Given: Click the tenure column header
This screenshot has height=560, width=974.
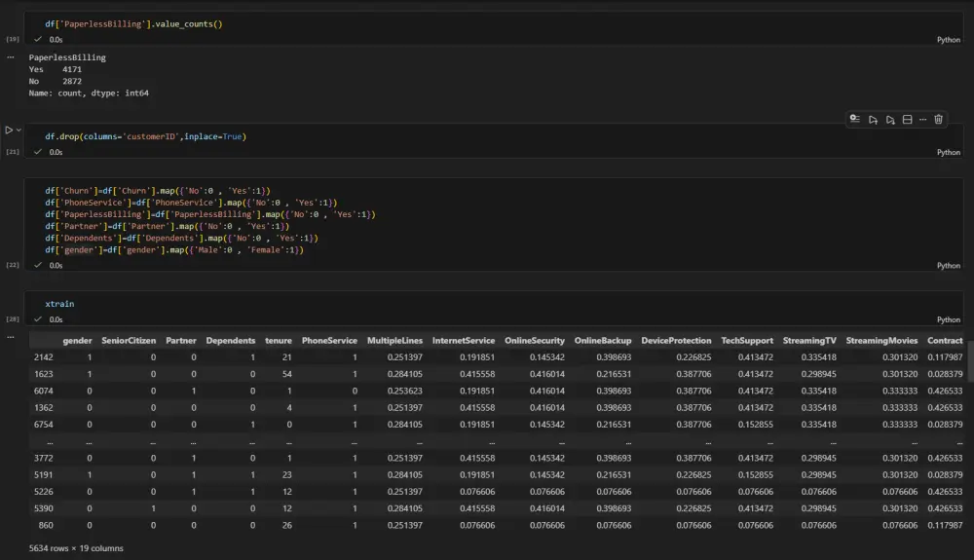Looking at the screenshot, I should point(279,340).
